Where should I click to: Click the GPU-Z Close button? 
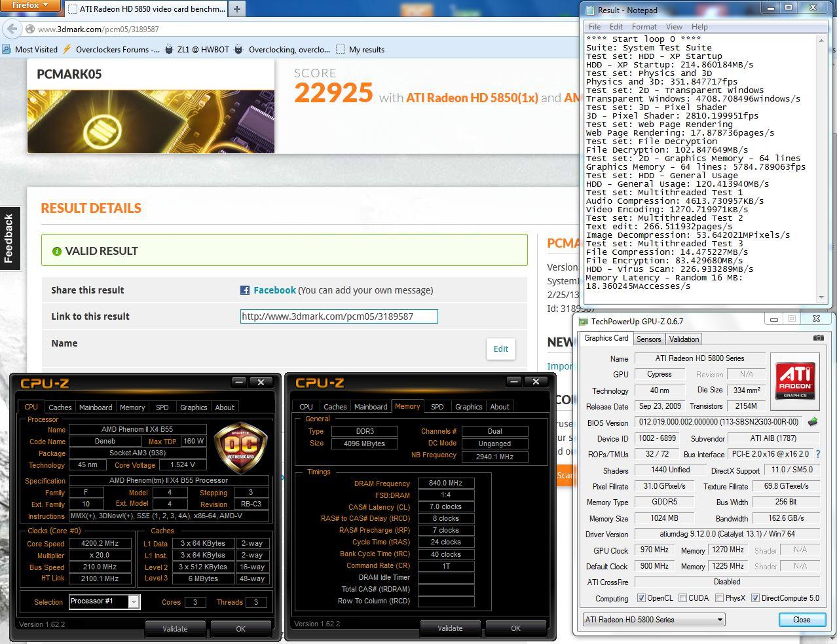click(802, 619)
